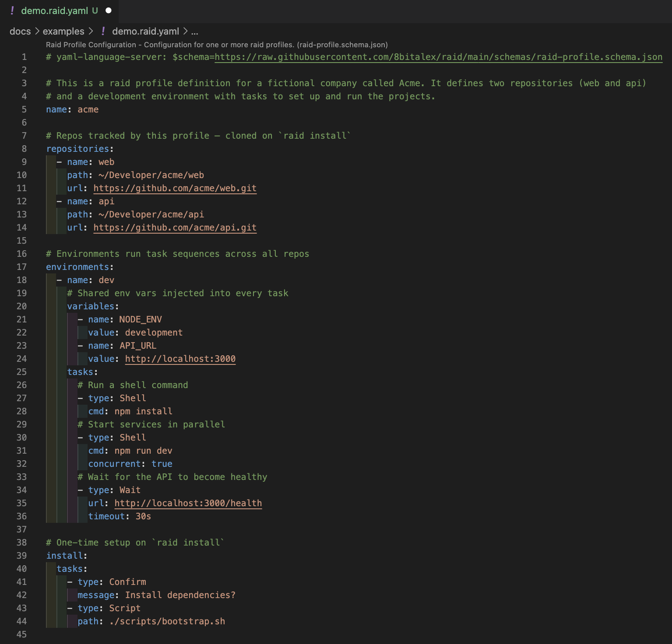The image size is (672, 644).
Task: Click comment about waiting for API healthy
Action: click(172, 477)
